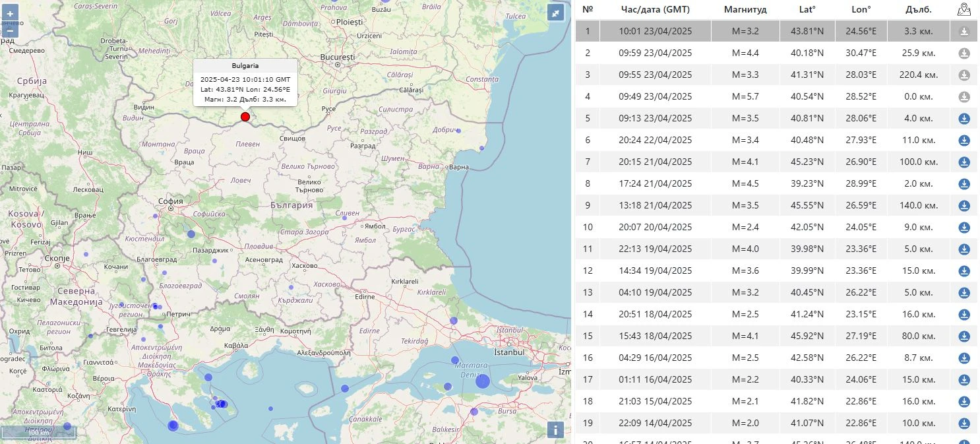This screenshot has width=980, height=444.
Task: Click the 23.15°E longitude cell
Action: tap(861, 314)
